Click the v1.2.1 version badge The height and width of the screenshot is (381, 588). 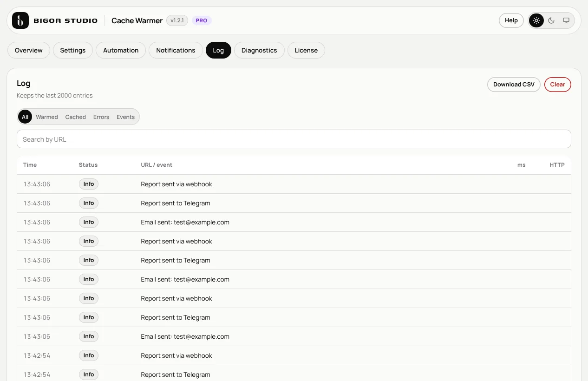(x=177, y=20)
